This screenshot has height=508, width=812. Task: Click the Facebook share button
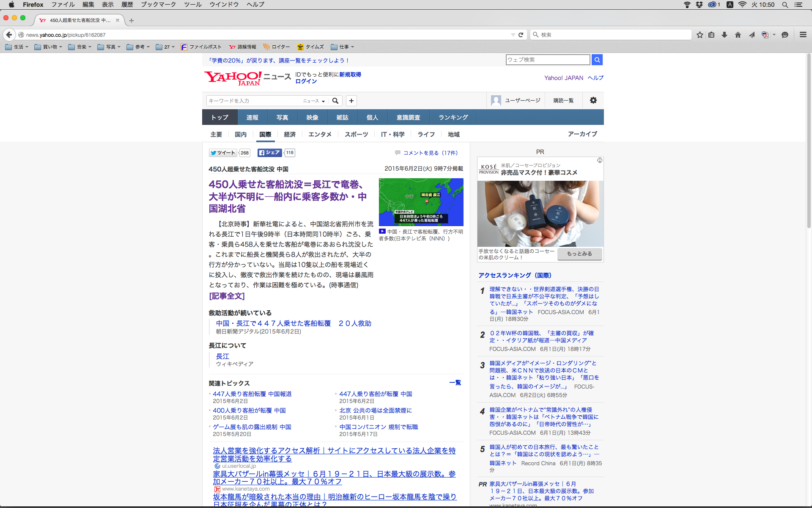[269, 153]
